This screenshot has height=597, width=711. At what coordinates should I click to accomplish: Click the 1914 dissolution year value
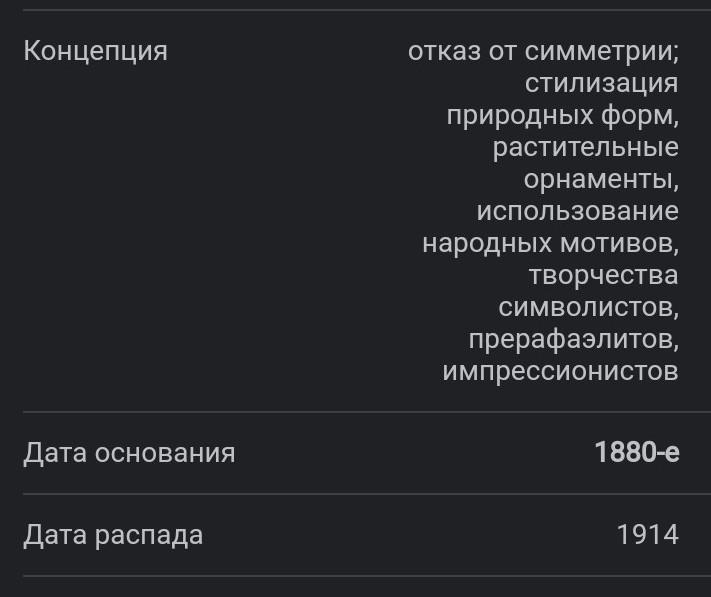click(647, 535)
